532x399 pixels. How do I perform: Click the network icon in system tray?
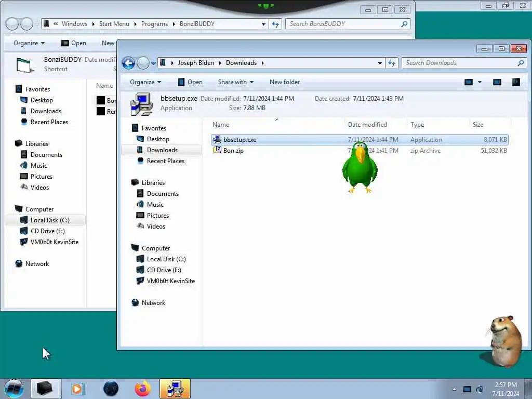(467, 389)
